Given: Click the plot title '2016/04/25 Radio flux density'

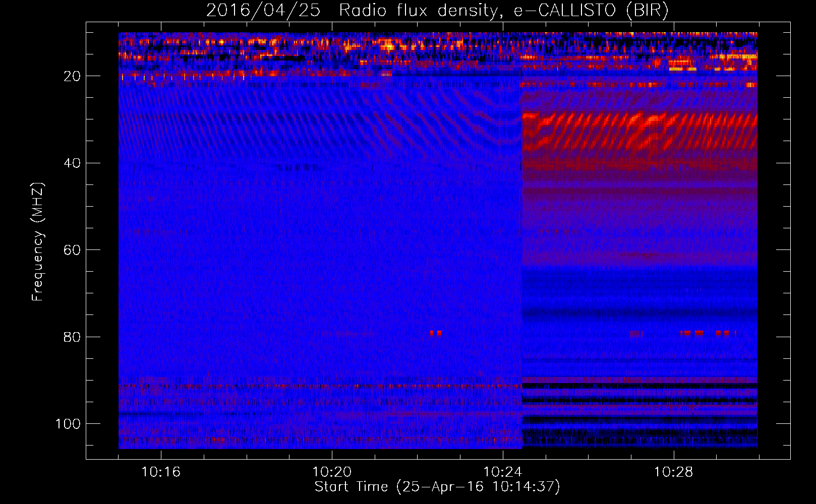Looking at the screenshot, I should 352,11.
